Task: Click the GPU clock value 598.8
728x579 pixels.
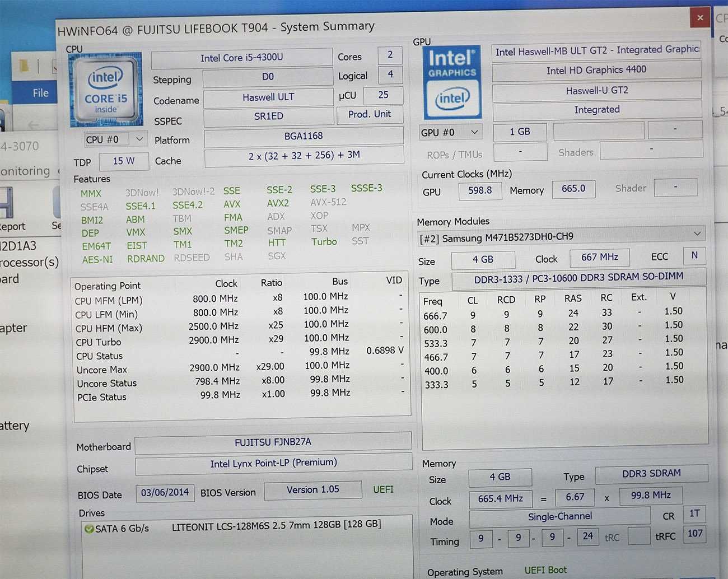Action: pos(480,190)
